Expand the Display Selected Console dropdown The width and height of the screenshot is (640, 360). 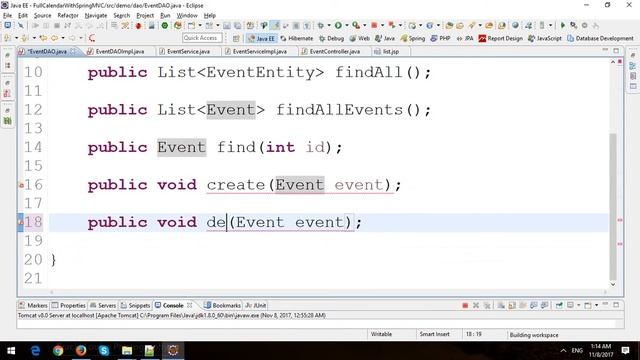[578, 305]
